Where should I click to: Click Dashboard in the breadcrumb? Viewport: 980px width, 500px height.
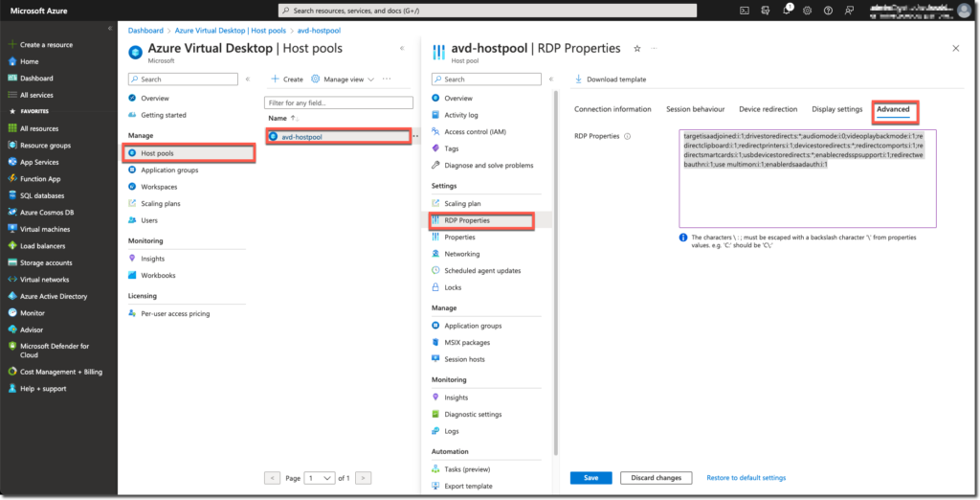[145, 30]
